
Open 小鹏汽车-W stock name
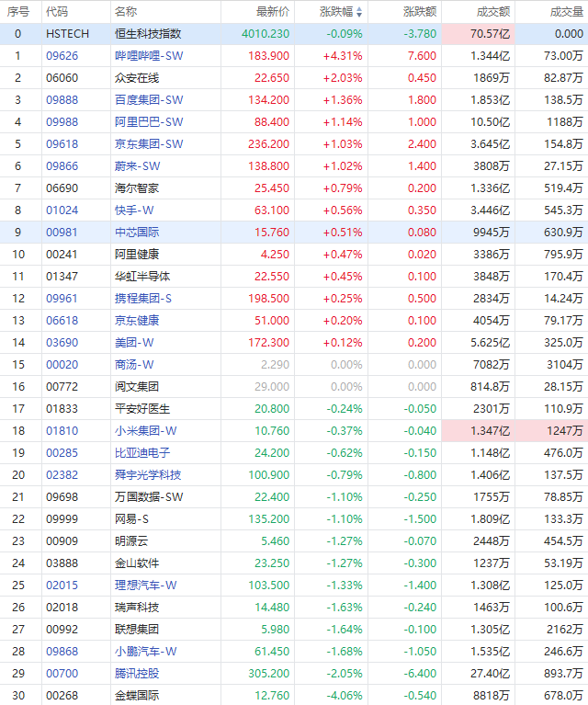(146, 651)
